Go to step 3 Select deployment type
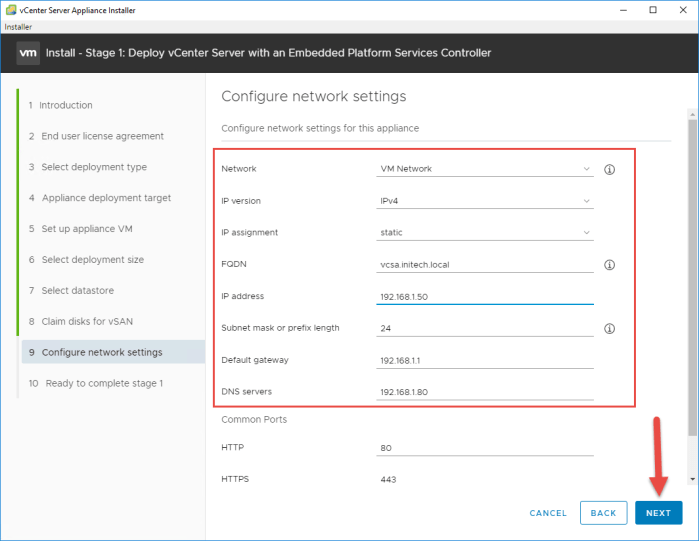Image resolution: width=699 pixels, height=541 pixels. pyautogui.click(x=88, y=167)
